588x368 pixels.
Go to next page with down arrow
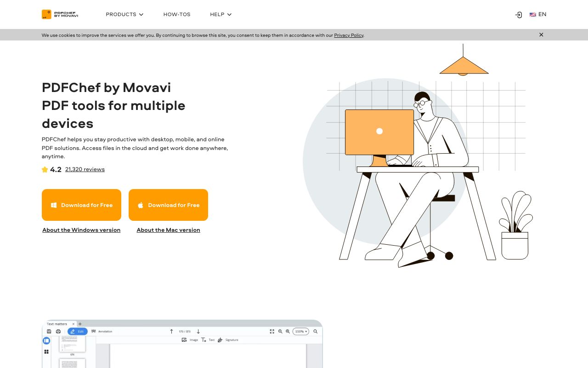pos(198,331)
